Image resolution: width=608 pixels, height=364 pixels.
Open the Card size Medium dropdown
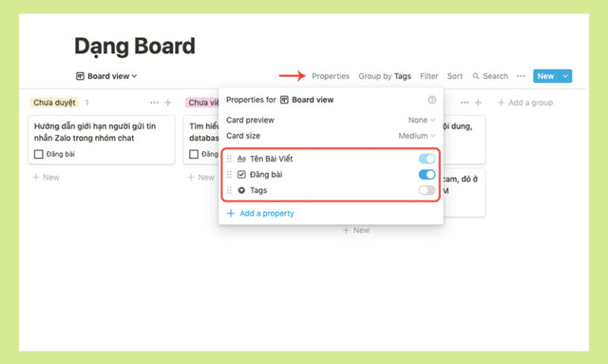tap(417, 136)
